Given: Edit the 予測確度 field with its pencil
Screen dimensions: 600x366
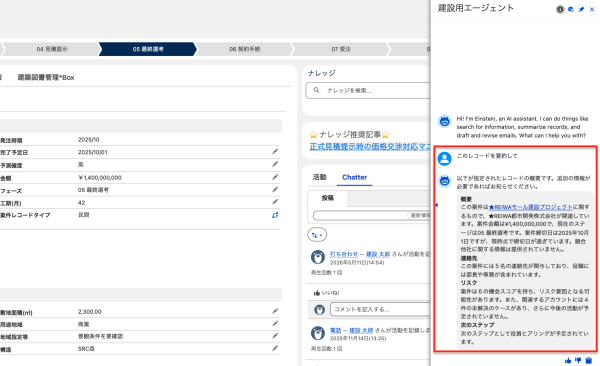Looking at the screenshot, I should coord(275,164).
